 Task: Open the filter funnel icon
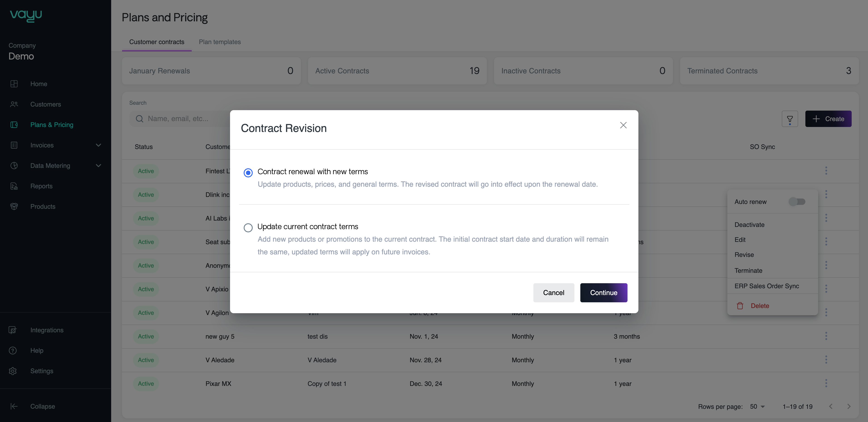coord(790,119)
